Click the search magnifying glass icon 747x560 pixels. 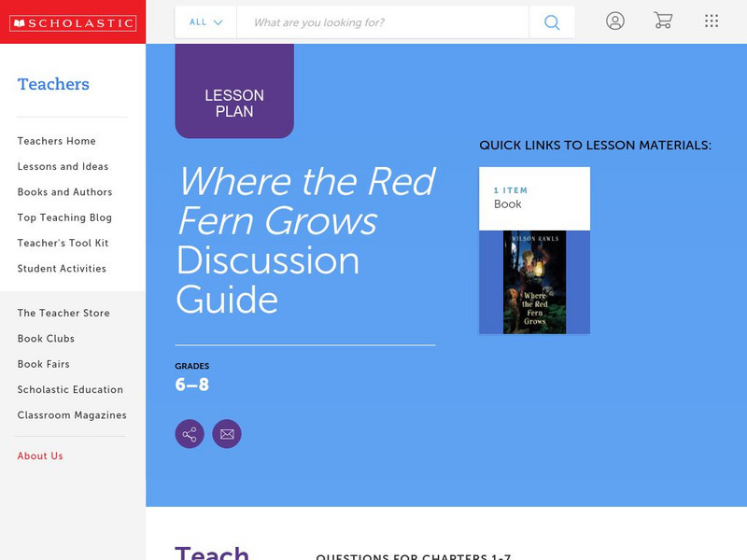coord(551,21)
